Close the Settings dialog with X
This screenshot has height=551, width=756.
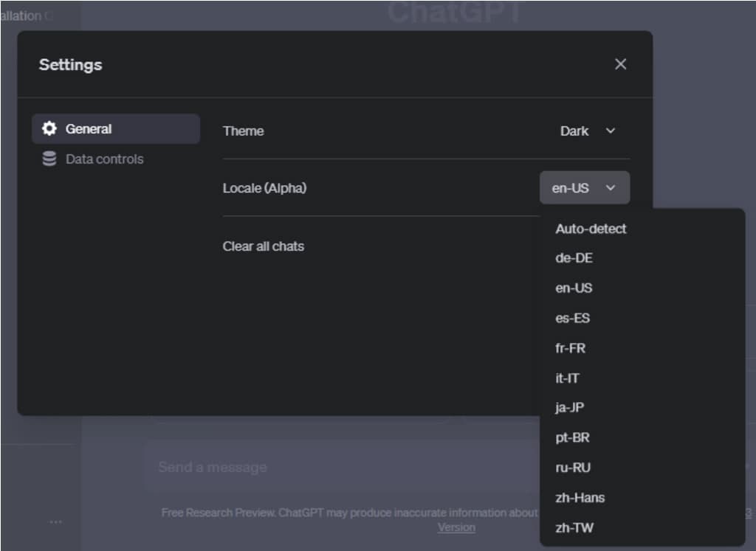tap(620, 64)
